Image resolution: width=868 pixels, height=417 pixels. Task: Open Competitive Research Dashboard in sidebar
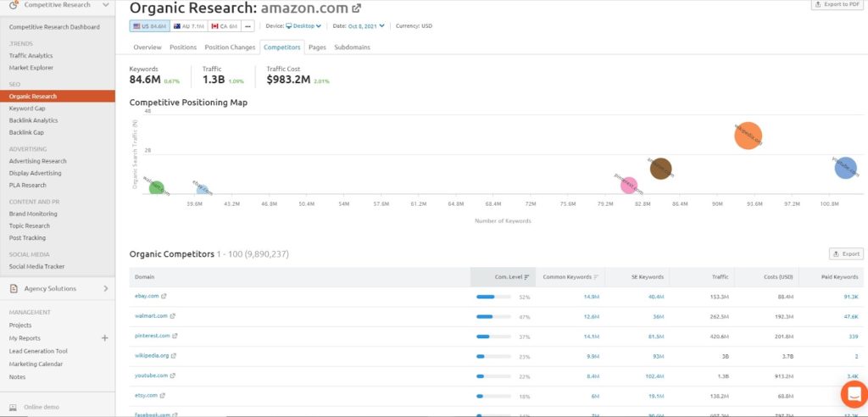pyautogui.click(x=54, y=27)
